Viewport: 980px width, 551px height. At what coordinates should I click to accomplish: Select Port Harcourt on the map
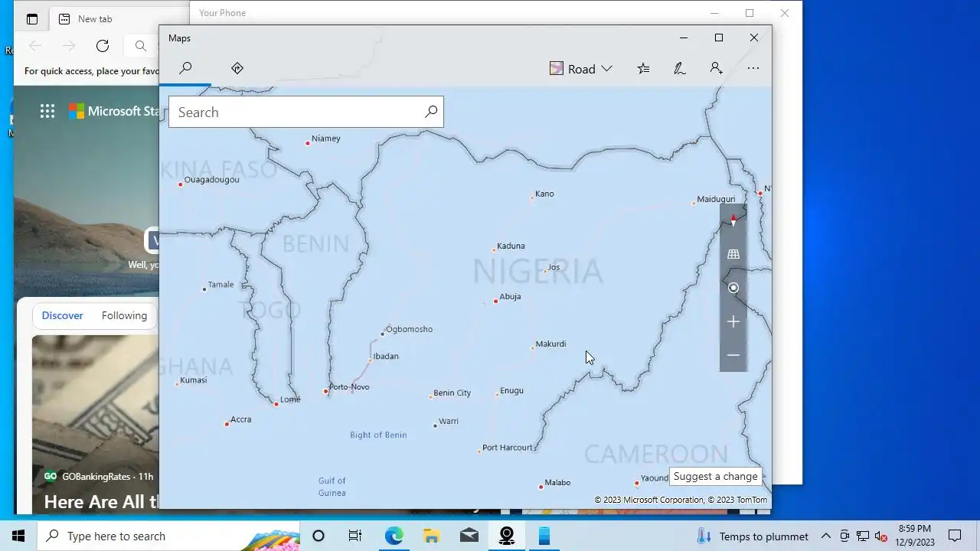(507, 448)
